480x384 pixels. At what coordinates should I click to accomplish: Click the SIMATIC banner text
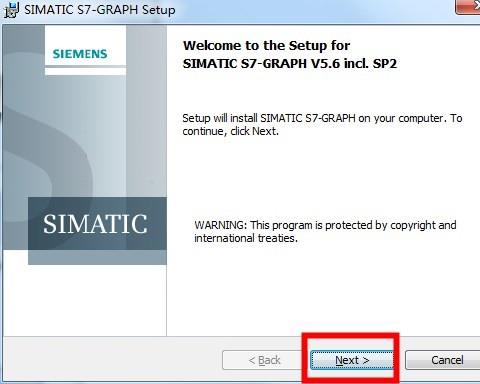95,224
